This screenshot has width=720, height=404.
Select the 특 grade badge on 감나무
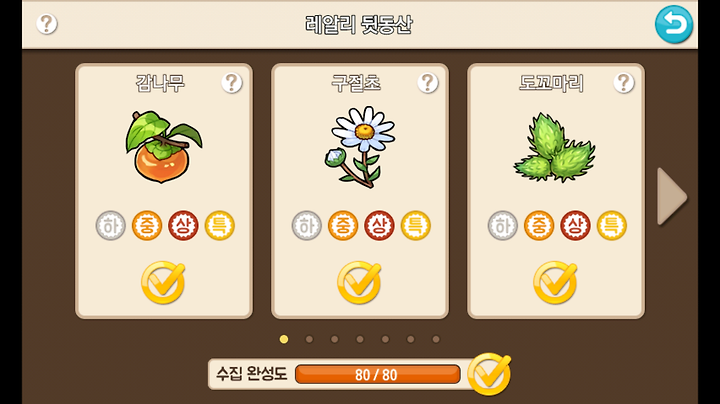219,225
